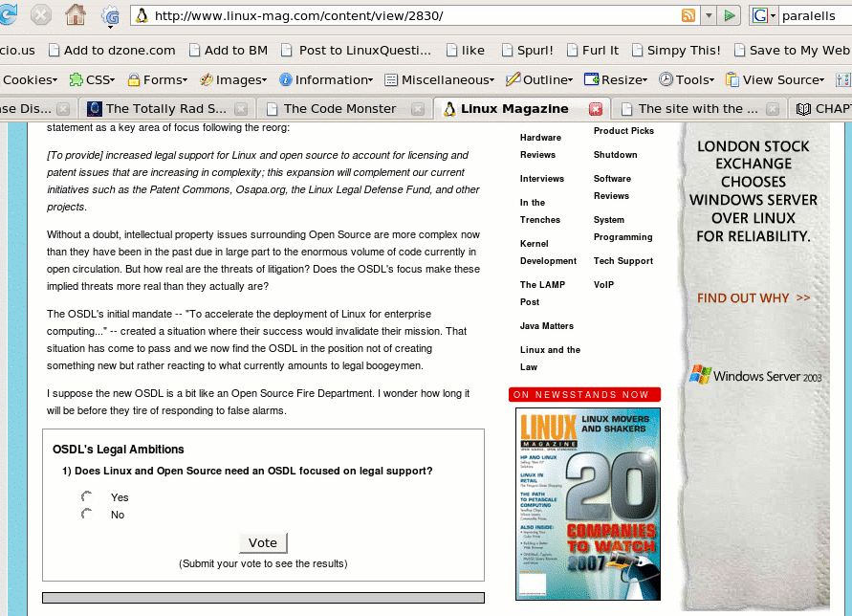Close The Totally Rad S... tab
This screenshot has height=616, width=852.
241,109
